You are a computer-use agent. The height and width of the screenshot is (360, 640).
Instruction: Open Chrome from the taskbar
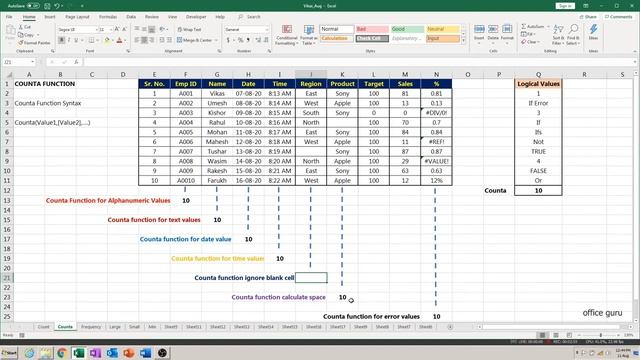pos(62,353)
